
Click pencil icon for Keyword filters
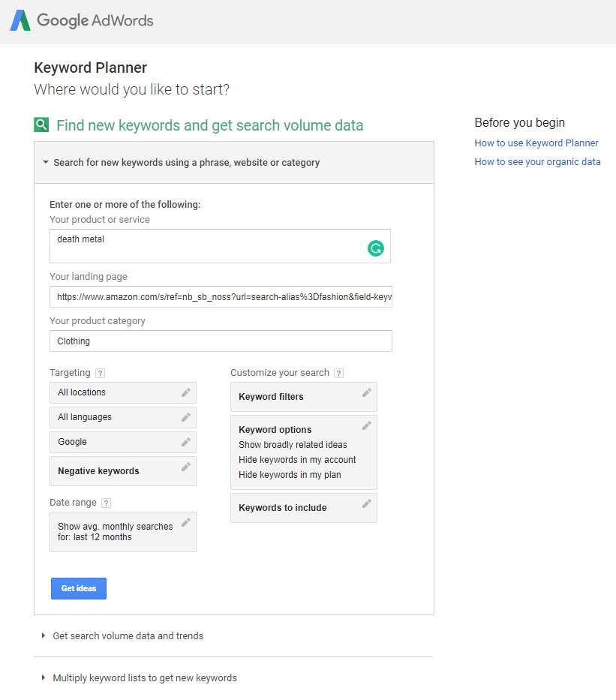(366, 393)
